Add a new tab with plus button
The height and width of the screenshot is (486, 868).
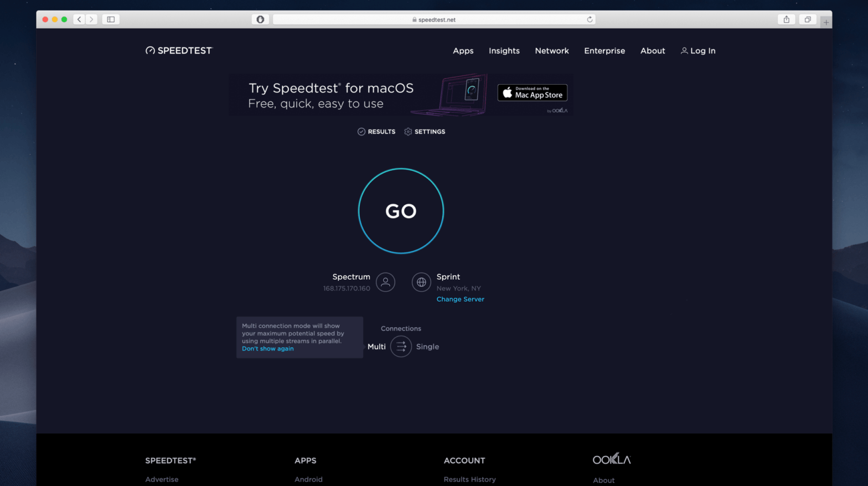pyautogui.click(x=826, y=22)
